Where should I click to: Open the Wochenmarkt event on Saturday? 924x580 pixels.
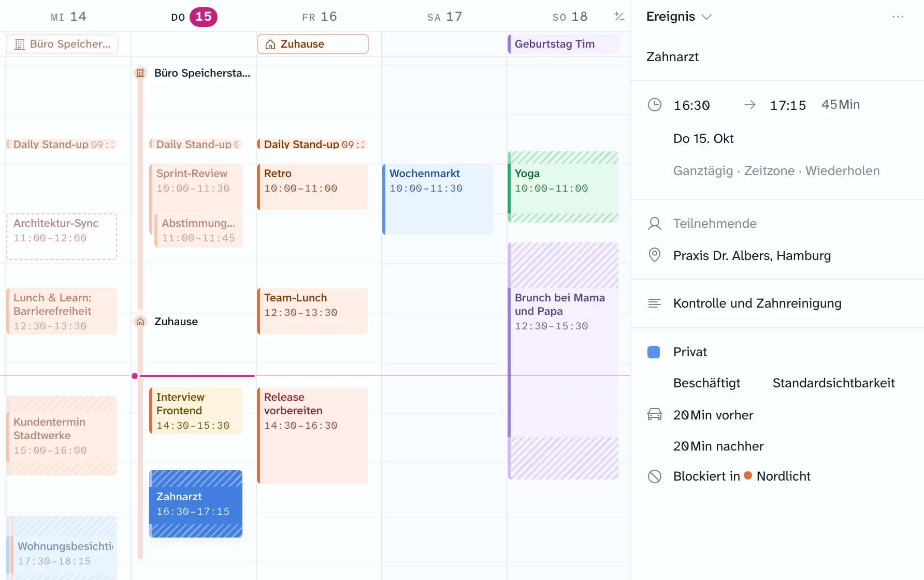(438, 199)
